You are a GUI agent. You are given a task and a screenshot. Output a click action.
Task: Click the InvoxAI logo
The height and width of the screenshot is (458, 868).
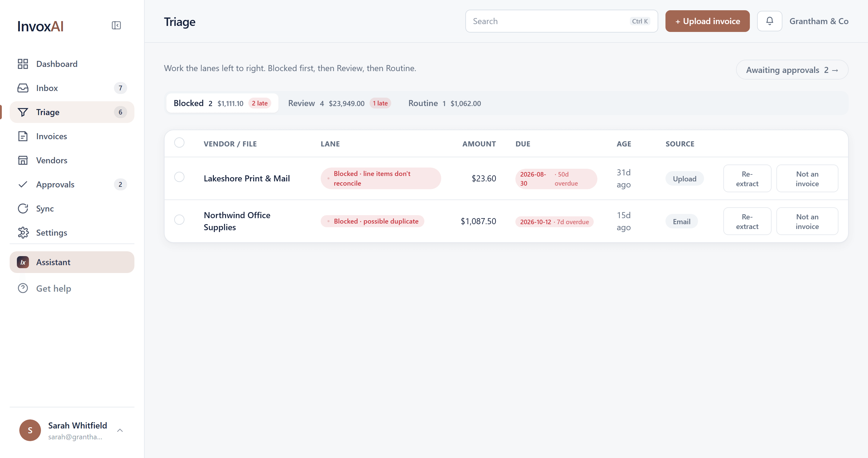(40, 26)
